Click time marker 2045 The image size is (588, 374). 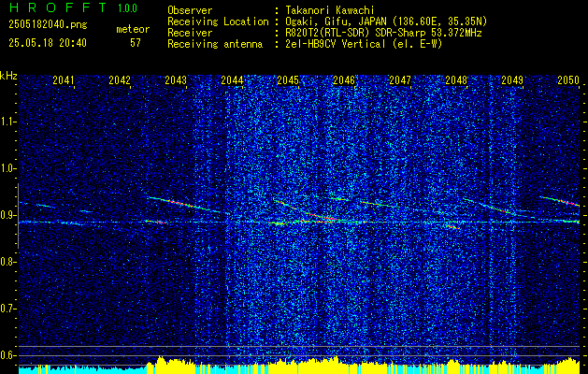click(288, 79)
